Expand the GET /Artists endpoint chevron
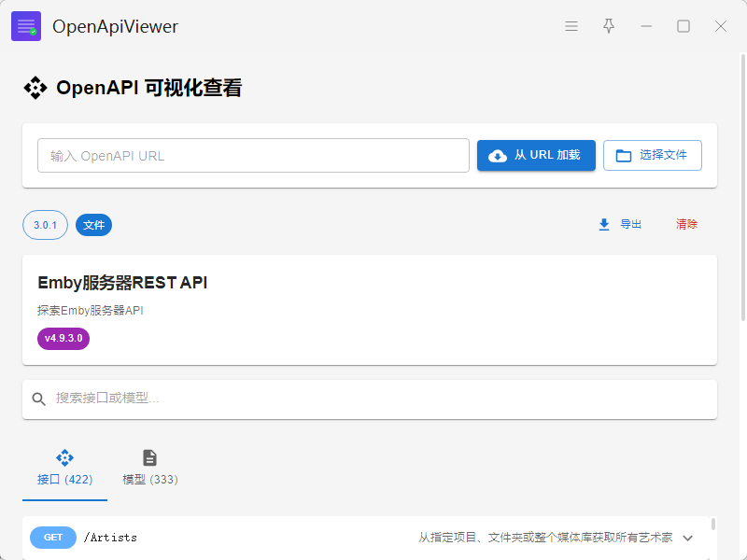The width and height of the screenshot is (747, 560). pos(688,538)
